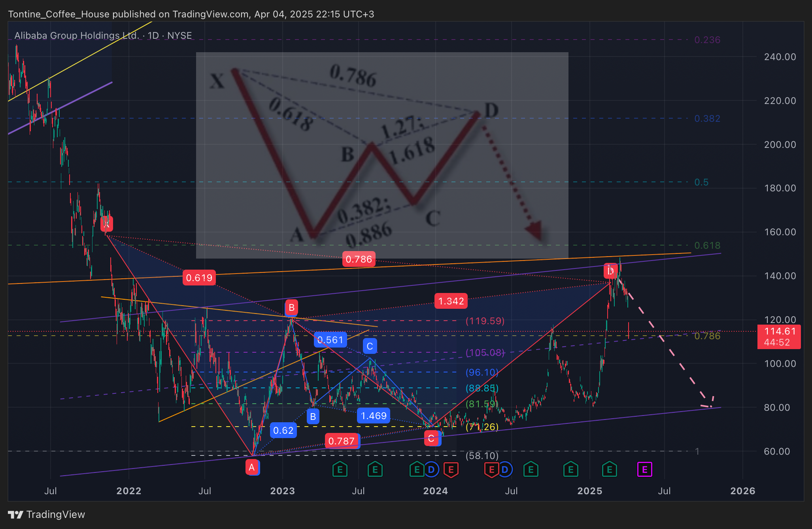Click the green E earnings marker below 2025 start
Image resolution: width=812 pixels, height=529 pixels.
pos(609,470)
